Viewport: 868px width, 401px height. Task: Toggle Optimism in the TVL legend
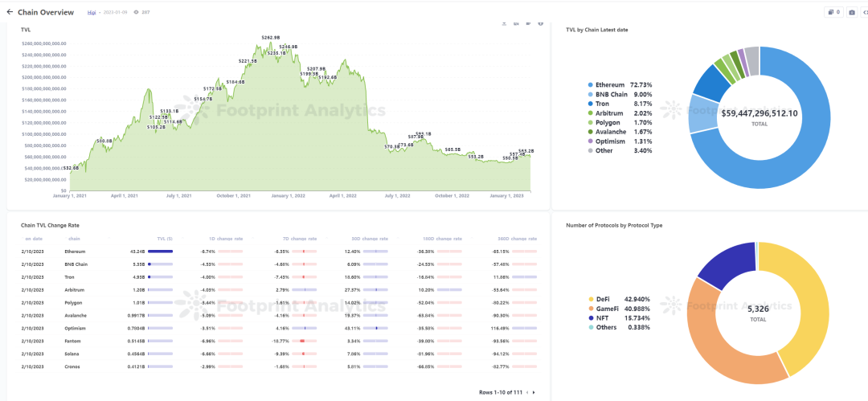coord(620,141)
